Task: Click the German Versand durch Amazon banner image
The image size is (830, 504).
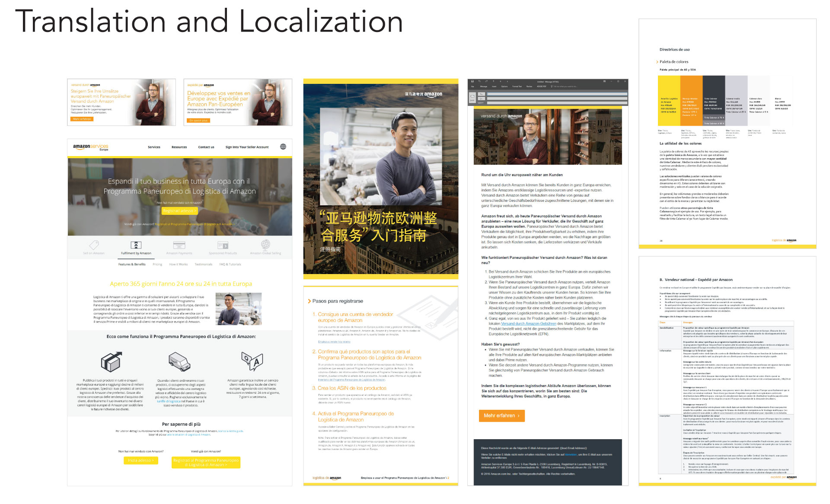Action: tap(121, 102)
